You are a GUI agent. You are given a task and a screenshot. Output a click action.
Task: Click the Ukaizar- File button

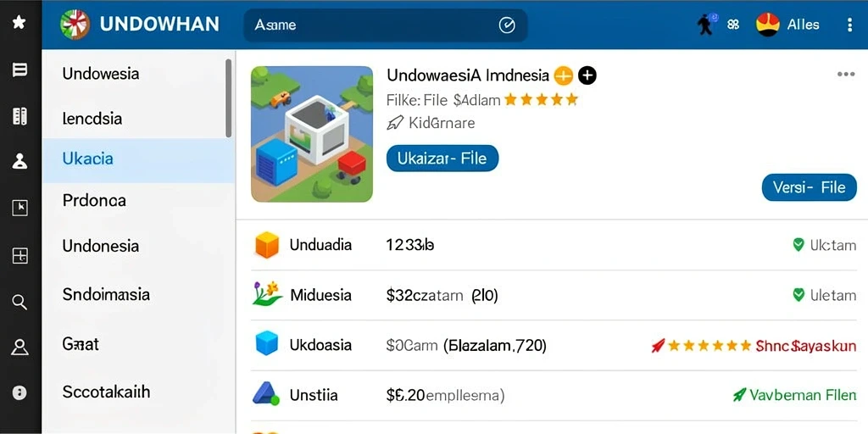tap(442, 159)
